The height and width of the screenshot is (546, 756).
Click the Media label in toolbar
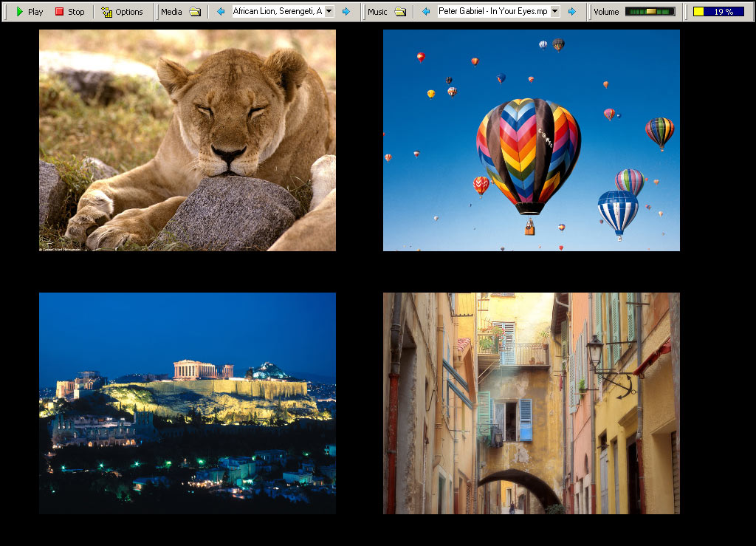171,12
